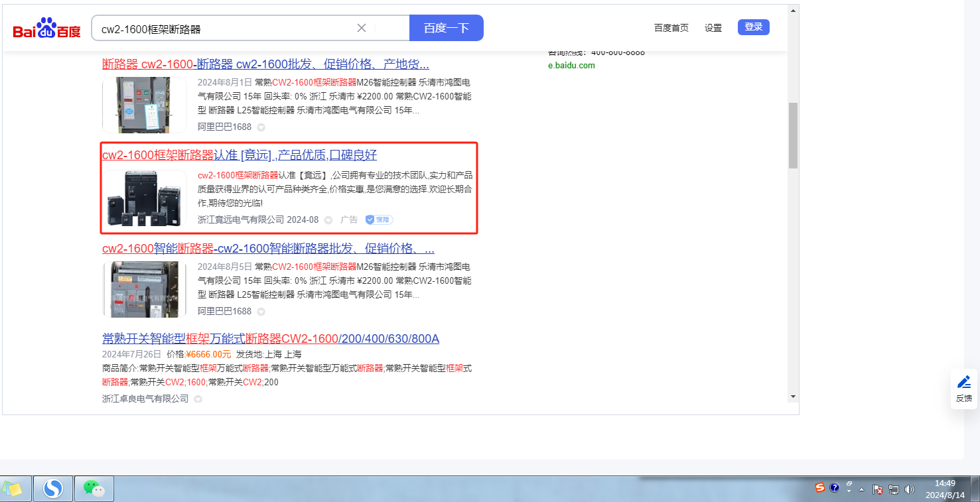The height and width of the screenshot is (502, 980).
Task: Expand the dropdown next to 浙江竟远电气有限公司 2024-08
Action: 328,220
